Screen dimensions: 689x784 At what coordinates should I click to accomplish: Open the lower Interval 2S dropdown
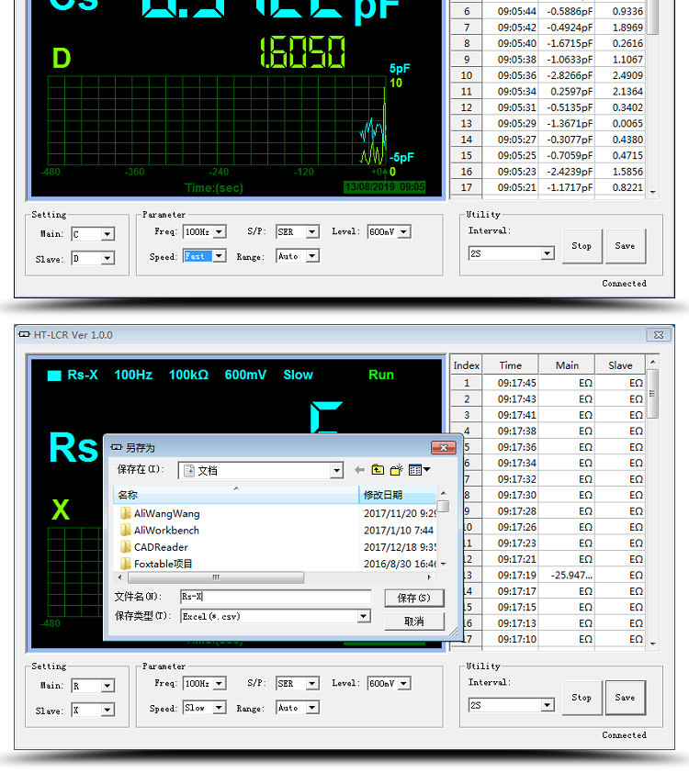pyautogui.click(x=548, y=705)
